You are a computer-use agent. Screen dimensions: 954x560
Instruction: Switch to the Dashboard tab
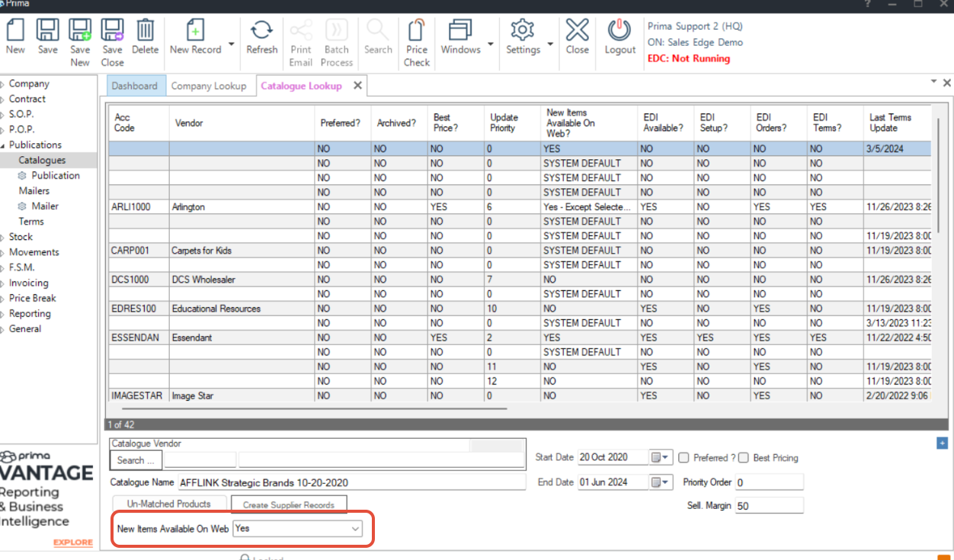pos(135,85)
